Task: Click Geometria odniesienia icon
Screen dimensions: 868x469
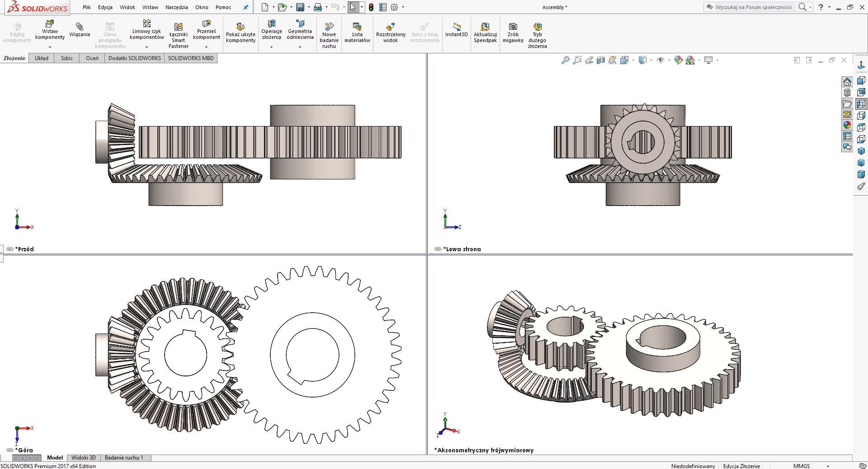Action: [300, 23]
